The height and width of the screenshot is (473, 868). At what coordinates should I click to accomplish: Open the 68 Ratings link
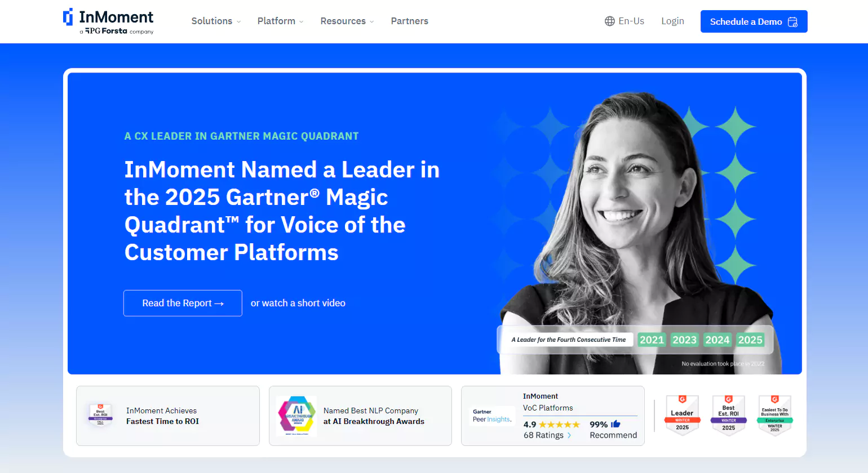point(547,435)
